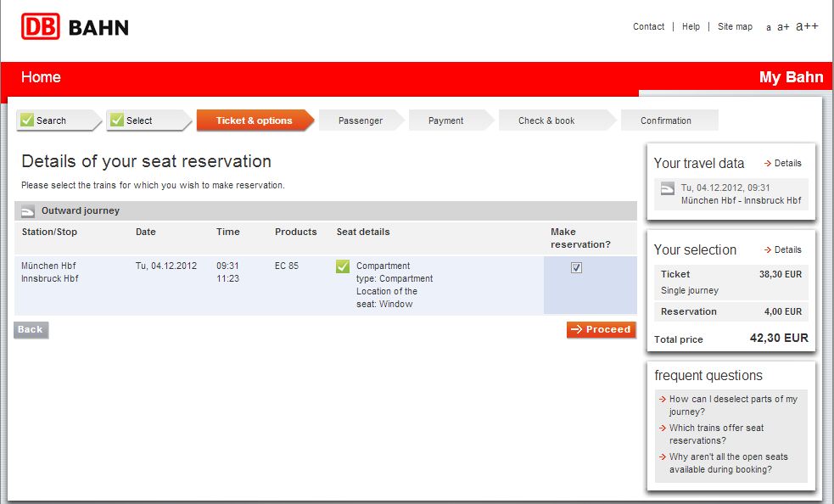
Task: Increase font size with 'a+'
Action: point(783,26)
